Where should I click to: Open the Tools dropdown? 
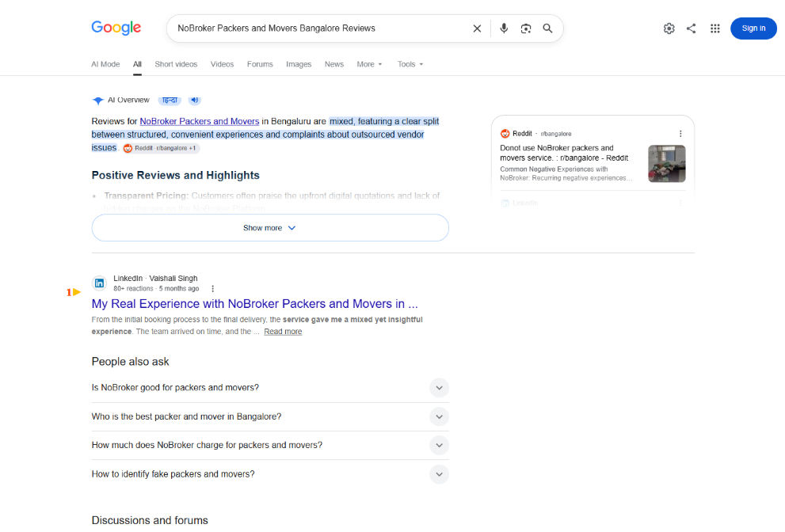410,64
